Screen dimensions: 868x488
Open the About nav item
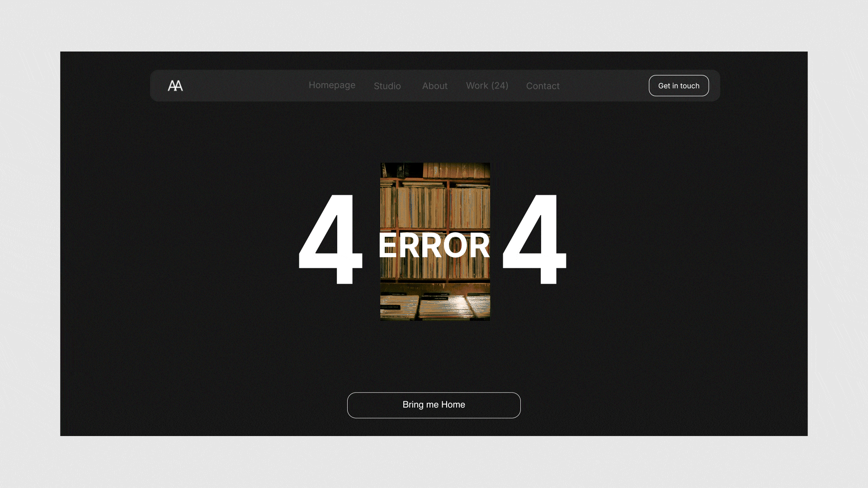tap(434, 86)
